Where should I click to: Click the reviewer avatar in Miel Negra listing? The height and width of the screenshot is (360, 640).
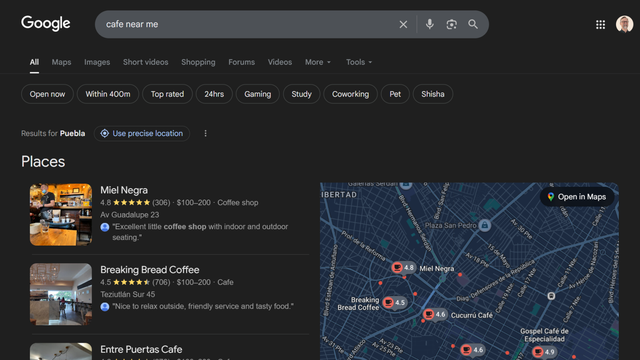[x=105, y=227]
